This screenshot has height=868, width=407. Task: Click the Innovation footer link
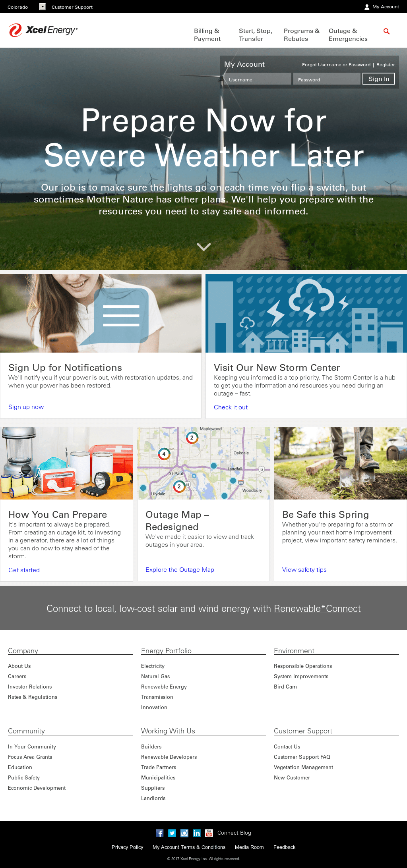click(x=154, y=708)
